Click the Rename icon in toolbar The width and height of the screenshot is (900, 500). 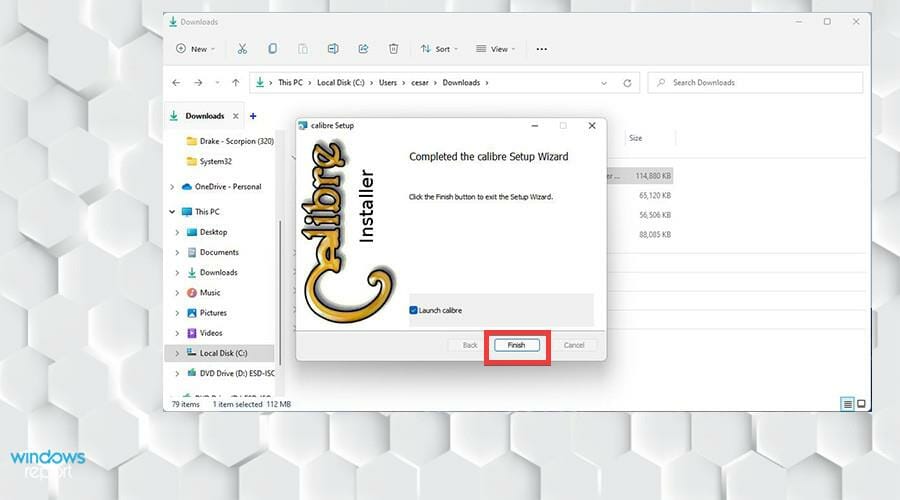[x=333, y=49]
